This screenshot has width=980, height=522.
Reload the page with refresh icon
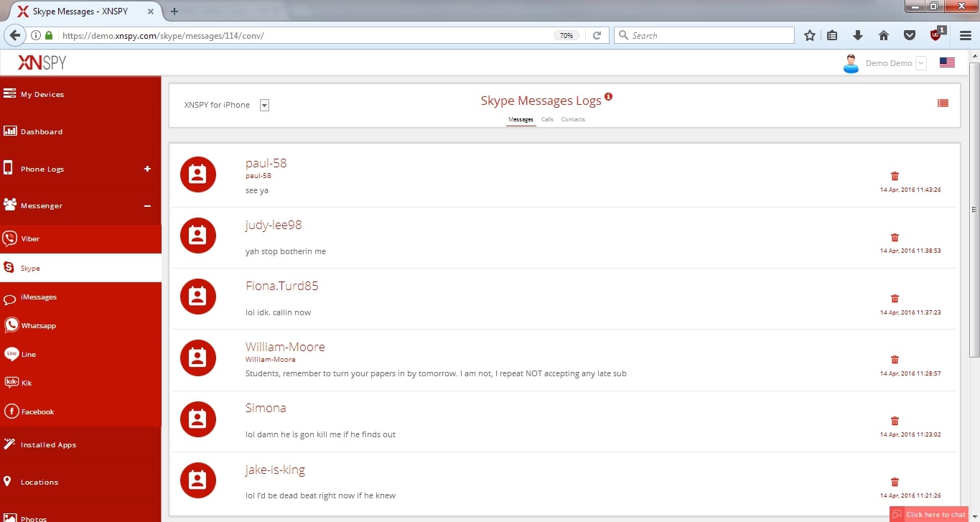[x=597, y=35]
